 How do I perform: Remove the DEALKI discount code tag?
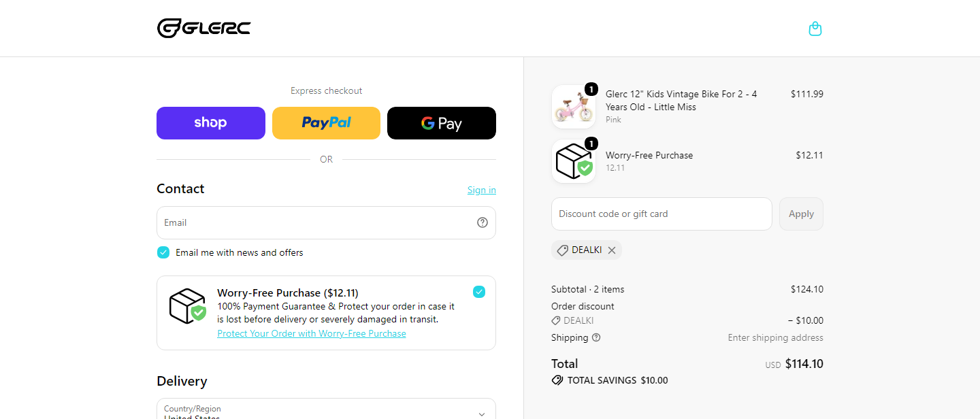[x=612, y=250]
